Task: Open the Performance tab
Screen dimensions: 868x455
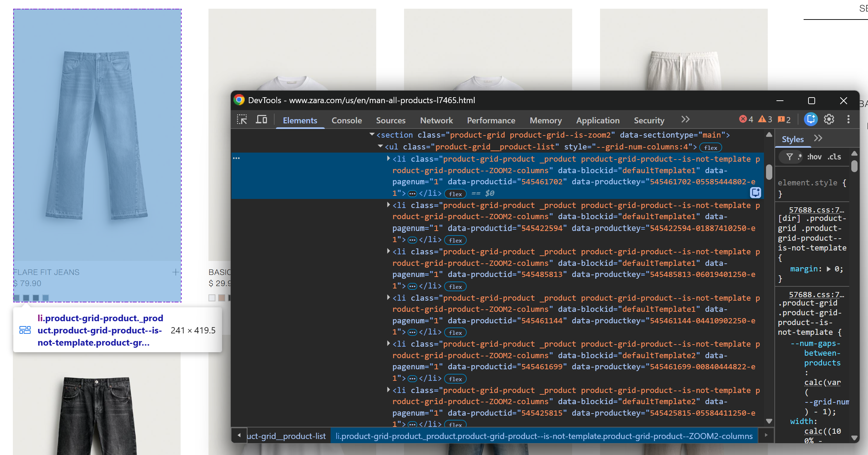Action: [x=491, y=120]
